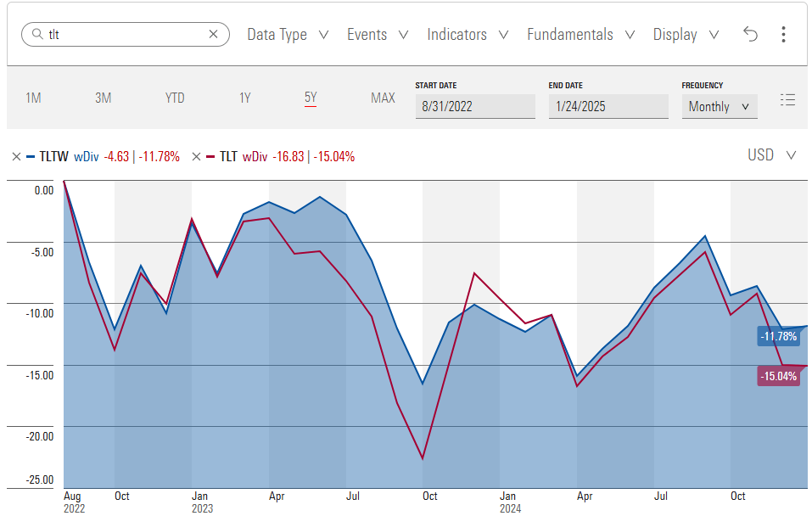Image resolution: width=812 pixels, height=516 pixels.
Task: Clear the "tlt" search box with the X icon
Action: [212, 34]
